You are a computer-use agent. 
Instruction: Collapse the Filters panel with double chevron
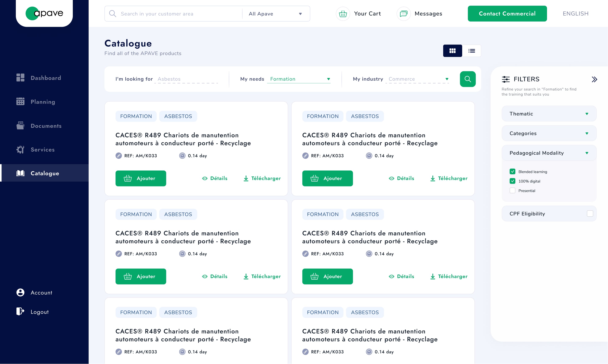594,79
